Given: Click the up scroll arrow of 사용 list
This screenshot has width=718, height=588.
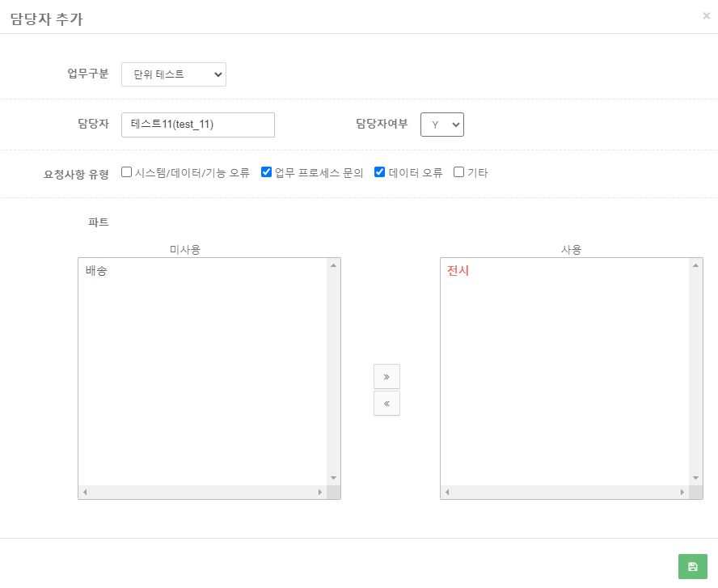Looking at the screenshot, I should coord(694,264).
